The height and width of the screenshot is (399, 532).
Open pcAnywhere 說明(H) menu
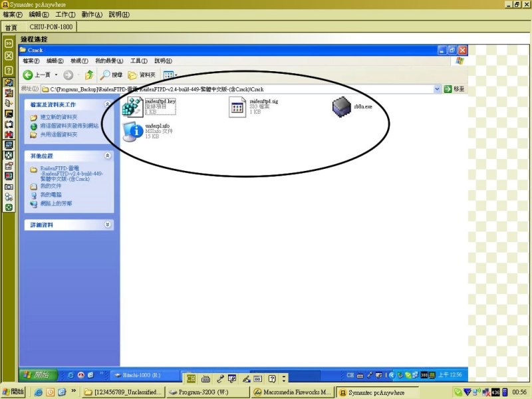pyautogui.click(x=119, y=15)
